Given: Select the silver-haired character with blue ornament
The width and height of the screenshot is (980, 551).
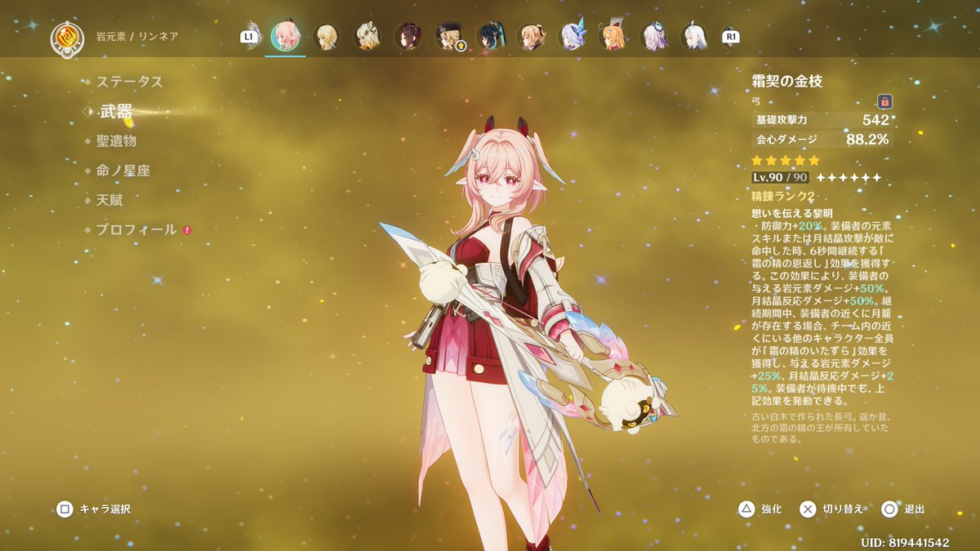Looking at the screenshot, I should coord(572,37).
